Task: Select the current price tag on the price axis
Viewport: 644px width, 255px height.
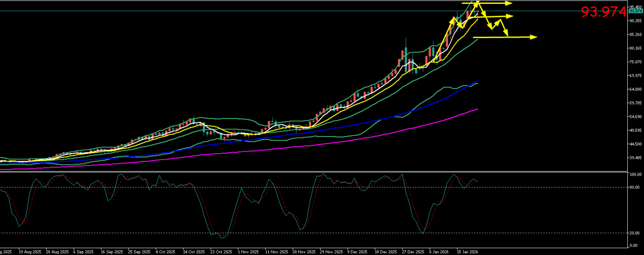Action: (x=635, y=11)
